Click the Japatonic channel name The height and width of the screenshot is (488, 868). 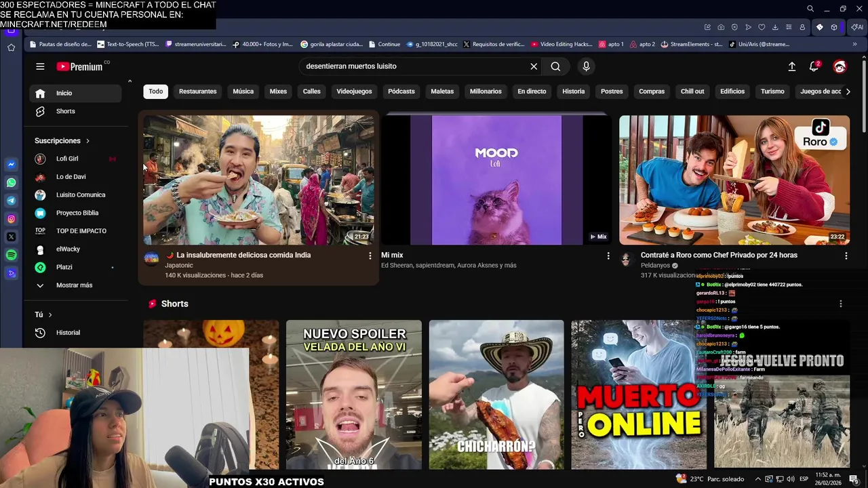pyautogui.click(x=179, y=266)
